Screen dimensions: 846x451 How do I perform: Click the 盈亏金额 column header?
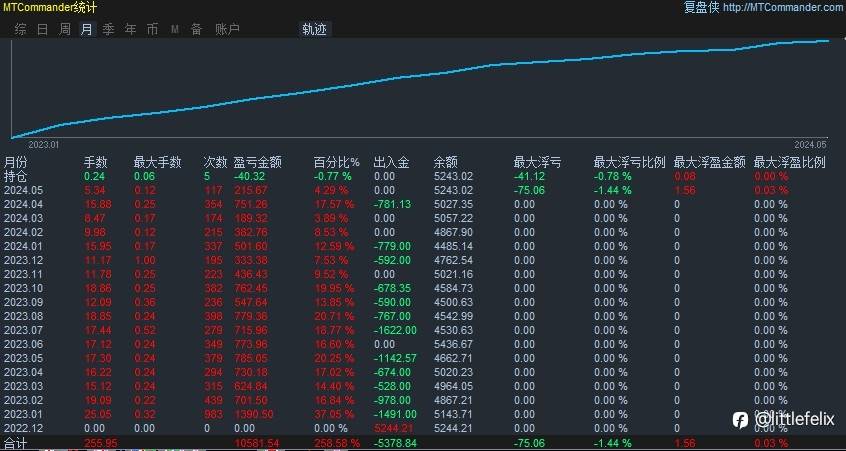(257, 162)
